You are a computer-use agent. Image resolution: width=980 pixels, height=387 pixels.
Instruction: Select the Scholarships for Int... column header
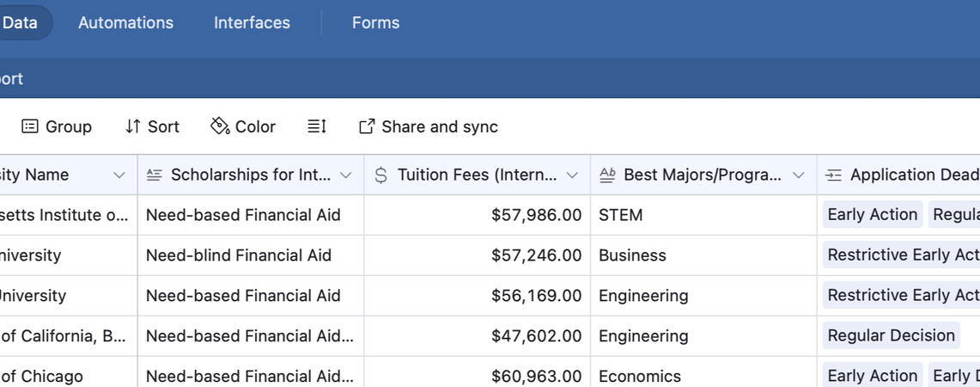[x=251, y=175]
